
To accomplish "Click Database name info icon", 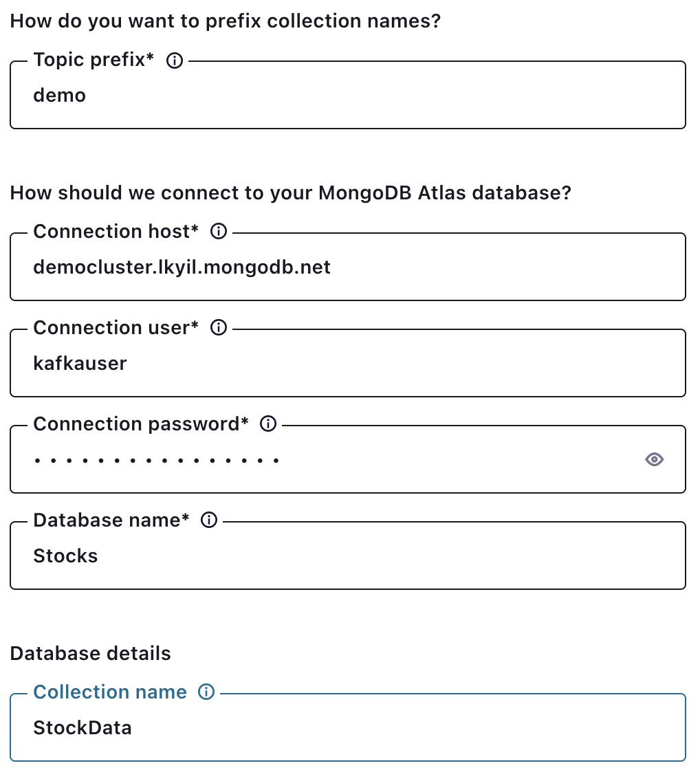I will 208,521.
